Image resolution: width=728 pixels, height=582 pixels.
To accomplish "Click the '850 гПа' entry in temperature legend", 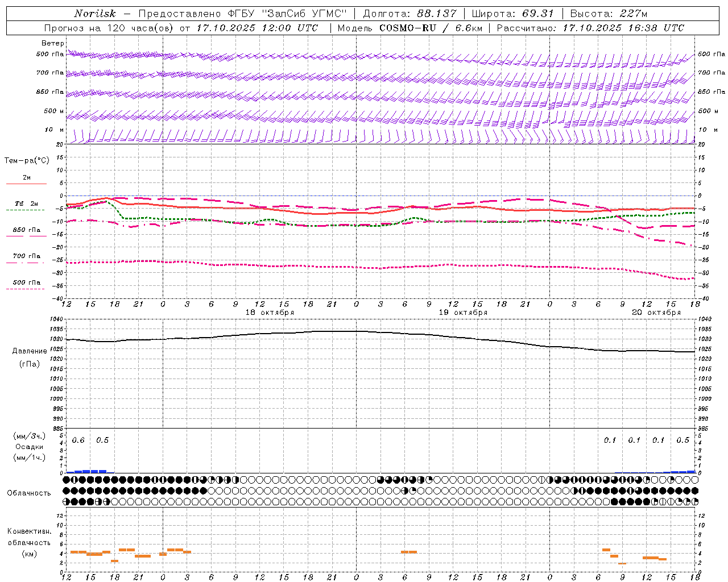I will 27,230.
